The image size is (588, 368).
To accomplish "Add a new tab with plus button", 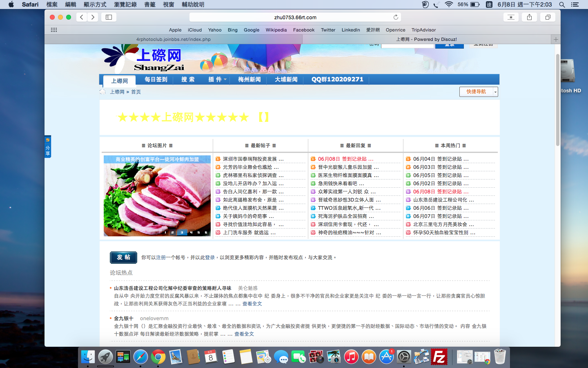I will click(556, 39).
